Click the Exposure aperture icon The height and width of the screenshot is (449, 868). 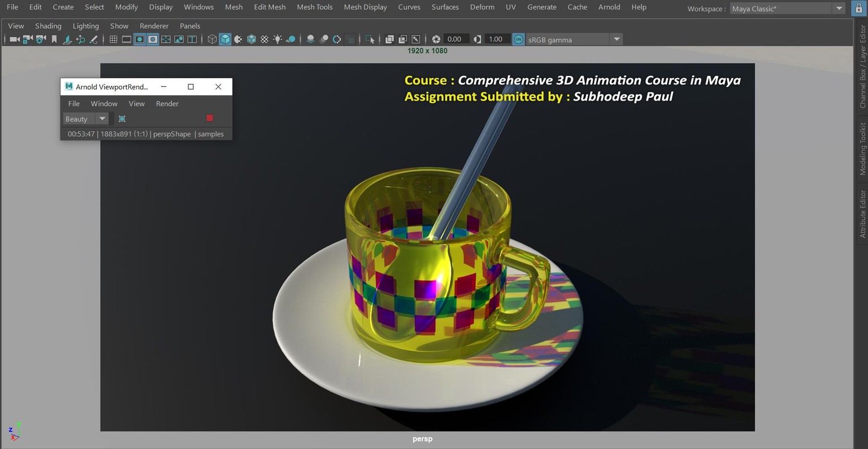coord(436,39)
